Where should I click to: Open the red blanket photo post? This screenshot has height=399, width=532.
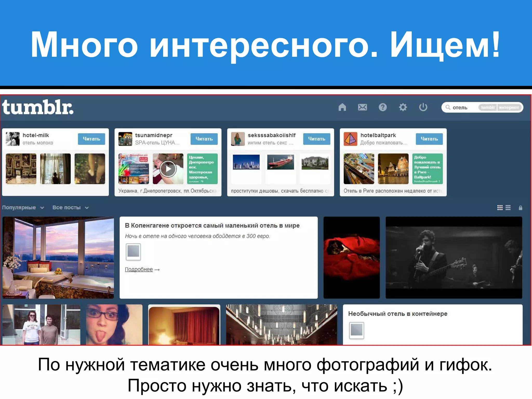coord(351,258)
